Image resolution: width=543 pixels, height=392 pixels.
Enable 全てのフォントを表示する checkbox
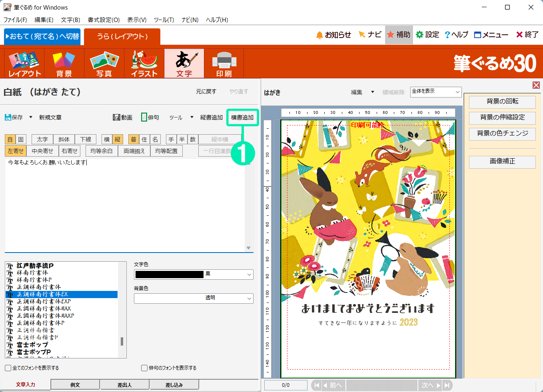click(8, 368)
